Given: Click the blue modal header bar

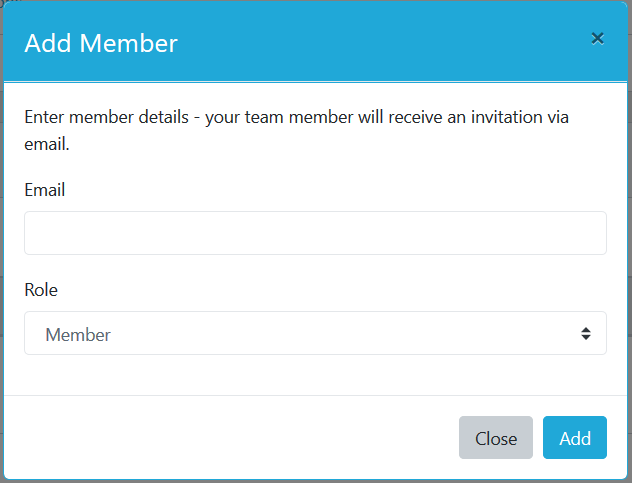Looking at the screenshot, I should click(315, 41).
